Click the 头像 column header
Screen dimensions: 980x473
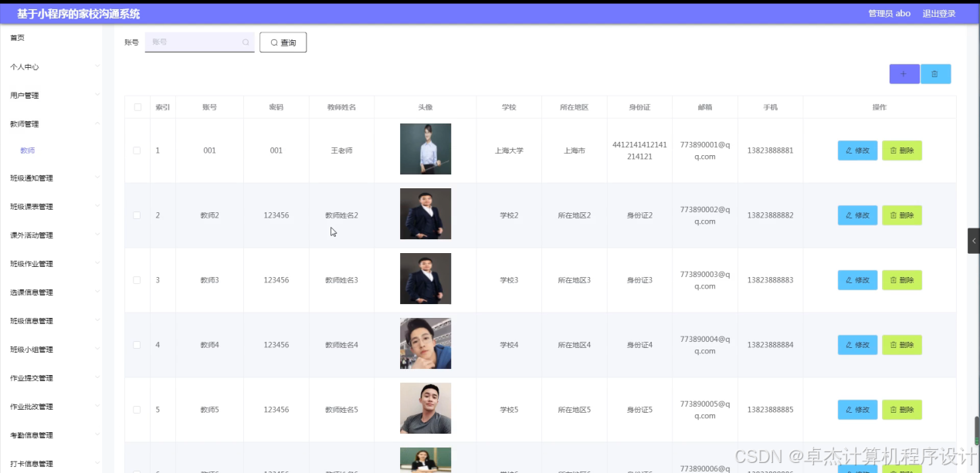(426, 107)
